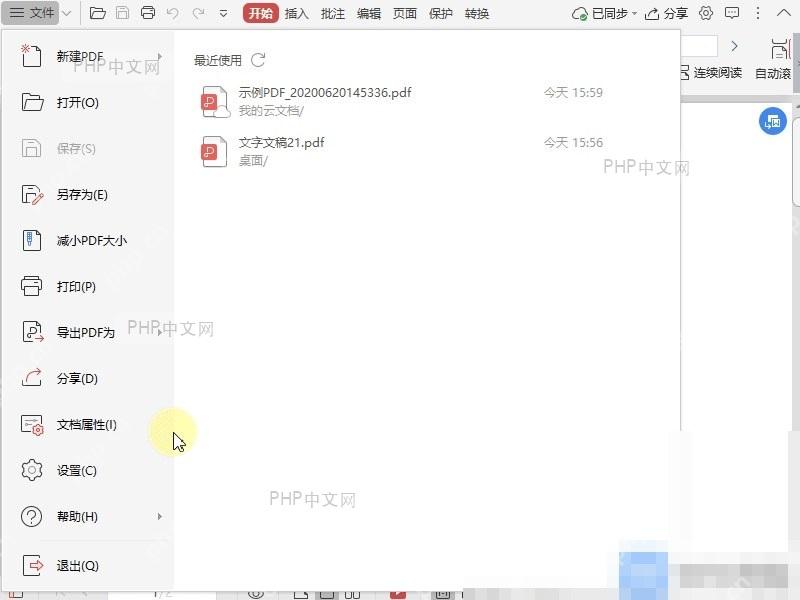Expand the 帮助(H) submenu arrow

160,516
